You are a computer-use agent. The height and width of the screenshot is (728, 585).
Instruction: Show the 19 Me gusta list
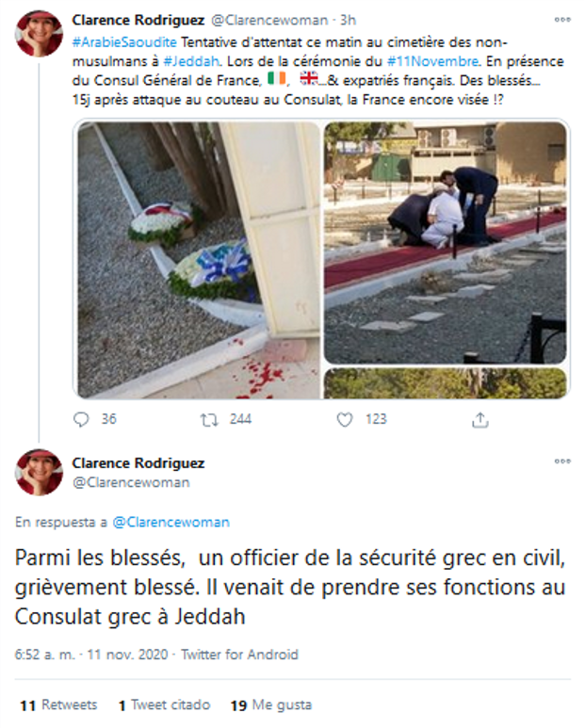pos(271,704)
